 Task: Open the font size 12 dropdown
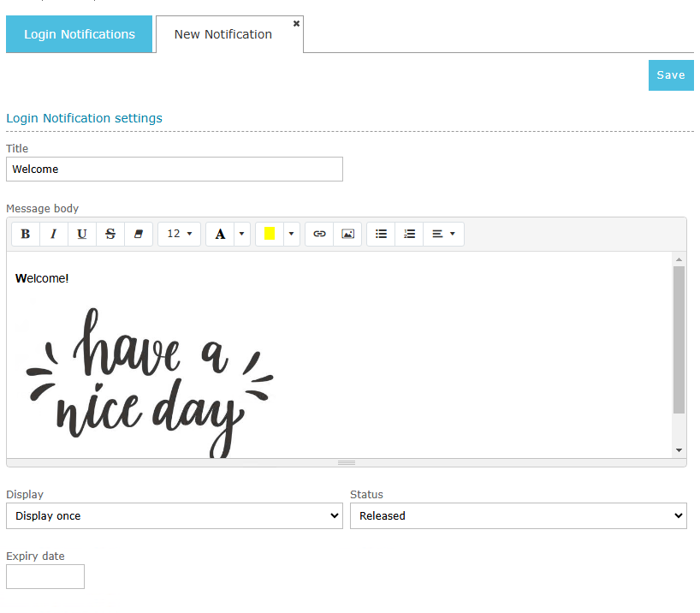[x=179, y=234]
